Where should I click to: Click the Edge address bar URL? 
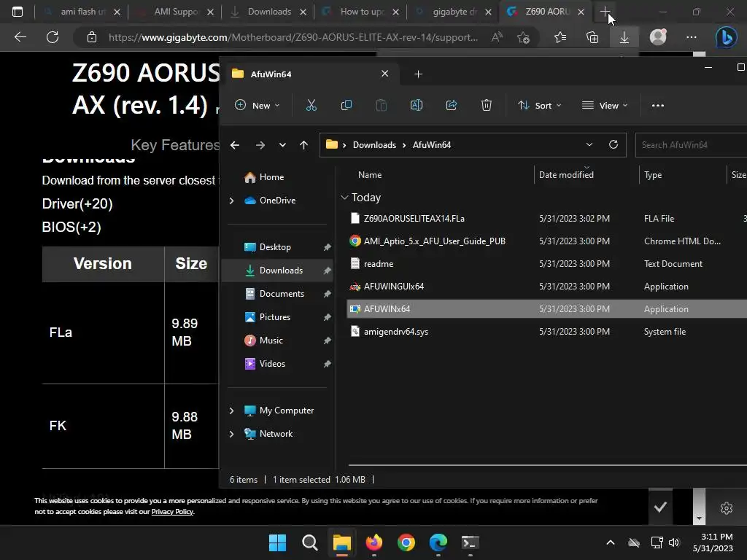[293, 37]
